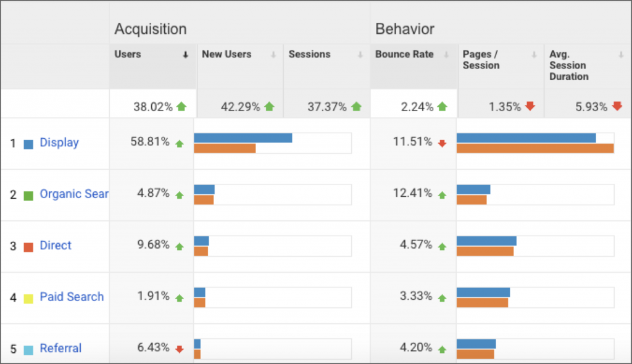The height and width of the screenshot is (364, 632).
Task: Click red down arrow next to 11.51%
Action: [x=442, y=144]
